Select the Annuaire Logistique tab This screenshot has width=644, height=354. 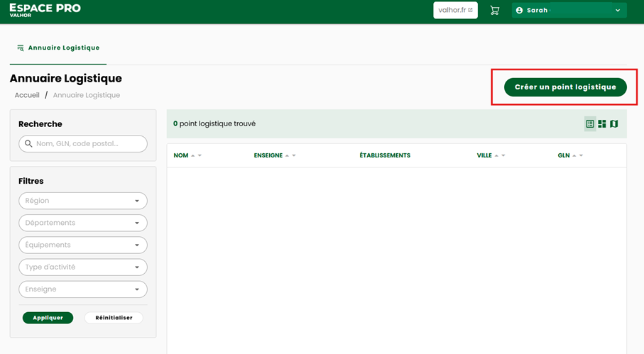click(x=58, y=48)
